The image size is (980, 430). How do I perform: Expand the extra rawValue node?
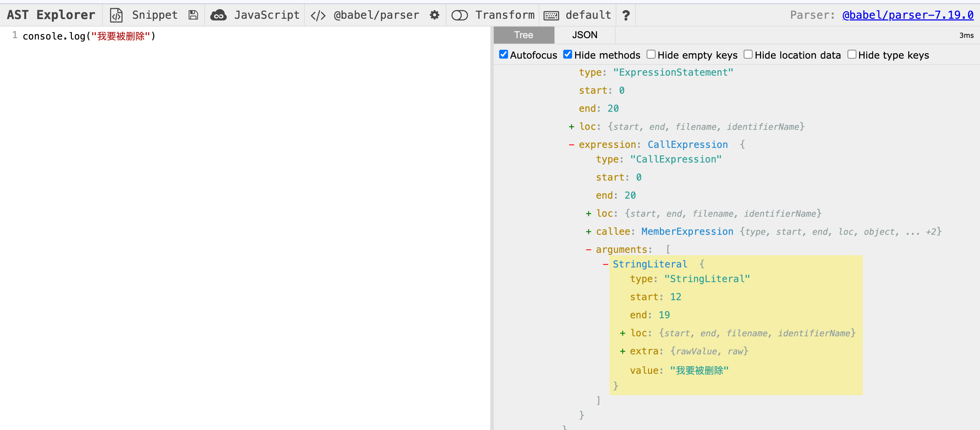[x=622, y=351]
